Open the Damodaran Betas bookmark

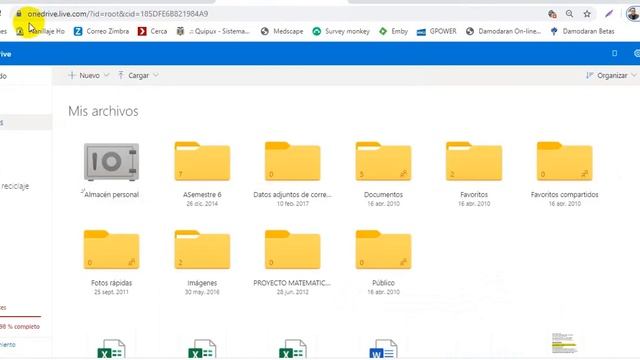coord(582,31)
